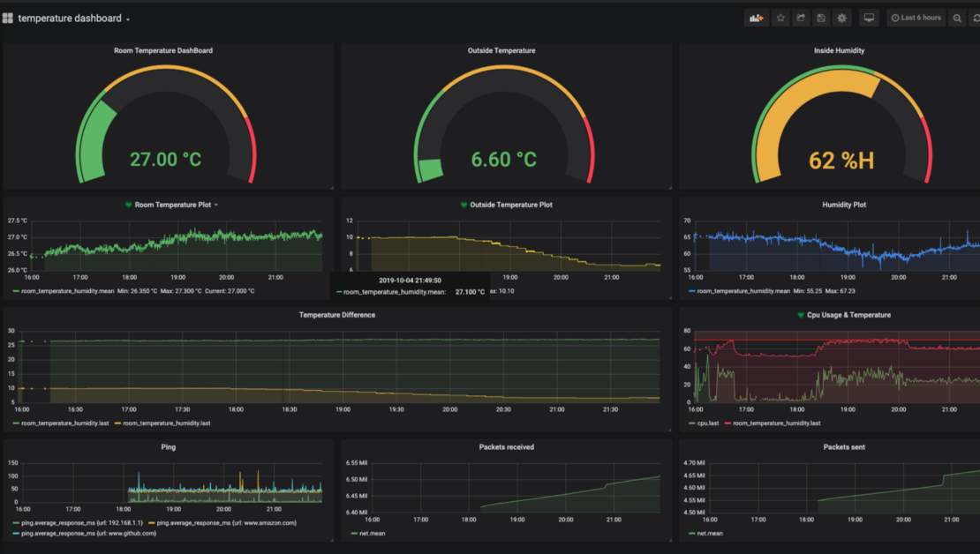Open color picker for blue Humidity Plot legend swatch

pyautogui.click(x=692, y=291)
